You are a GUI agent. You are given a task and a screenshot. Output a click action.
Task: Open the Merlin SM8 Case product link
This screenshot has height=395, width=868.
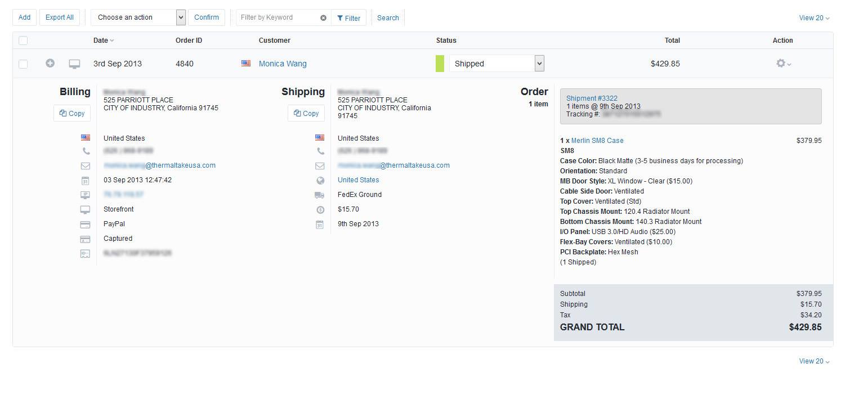pyautogui.click(x=597, y=141)
